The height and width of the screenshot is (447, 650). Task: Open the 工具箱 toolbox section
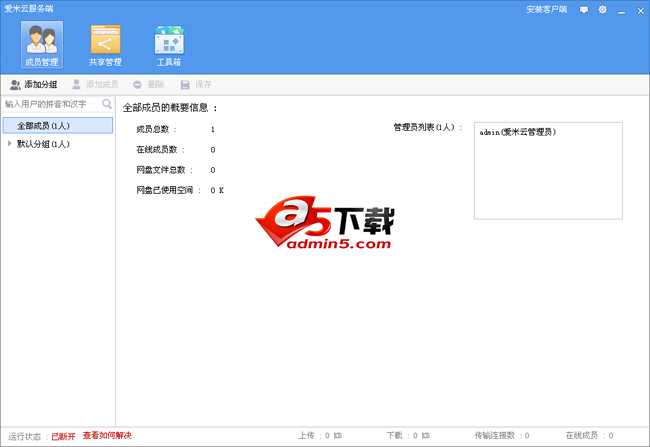[169, 45]
